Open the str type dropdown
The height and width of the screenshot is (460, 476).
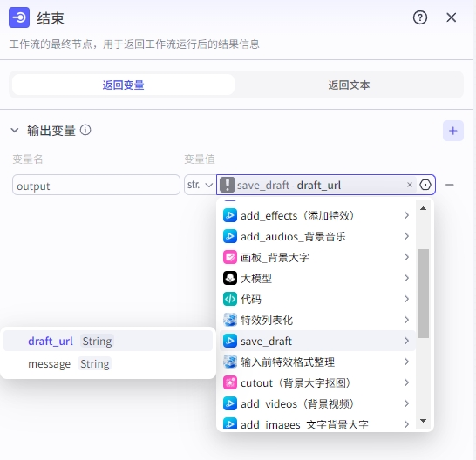pos(200,185)
